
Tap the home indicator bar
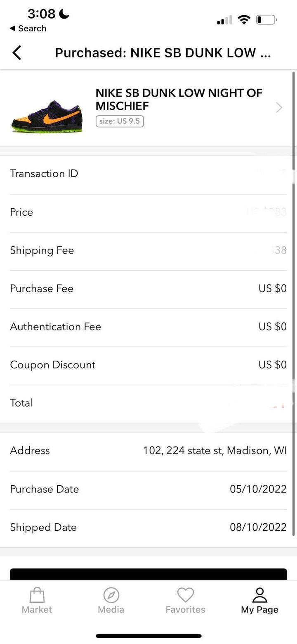point(148,636)
